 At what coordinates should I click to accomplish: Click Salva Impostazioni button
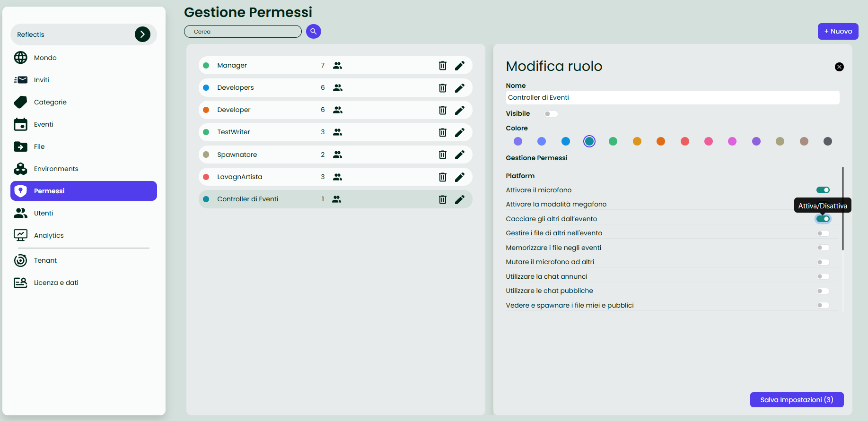(797, 400)
